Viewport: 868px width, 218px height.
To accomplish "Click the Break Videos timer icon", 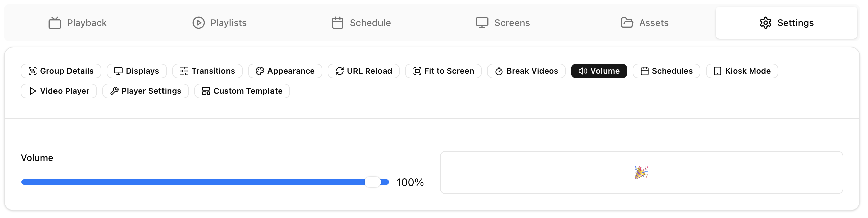I will point(499,71).
